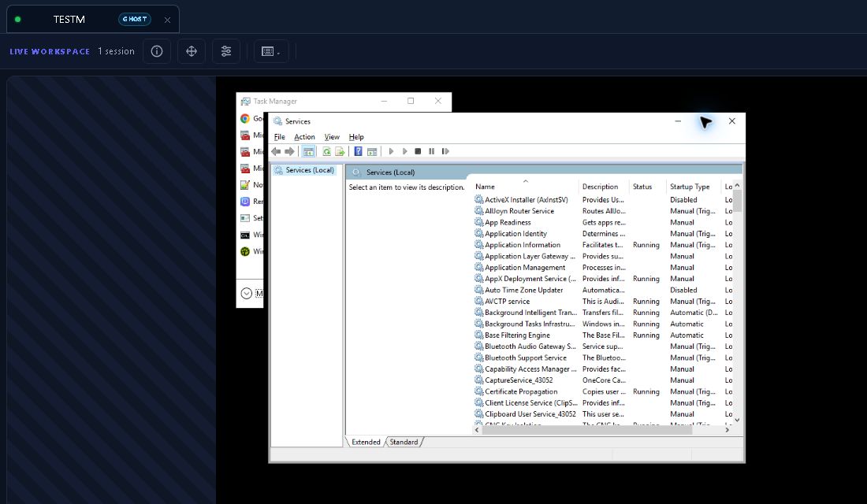Open the File menu in Services

280,137
